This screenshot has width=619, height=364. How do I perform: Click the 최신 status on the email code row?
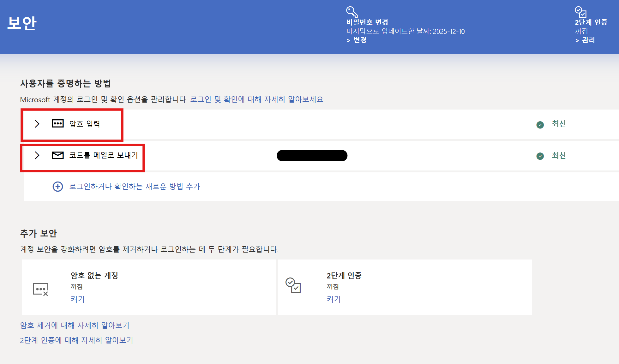click(x=559, y=155)
